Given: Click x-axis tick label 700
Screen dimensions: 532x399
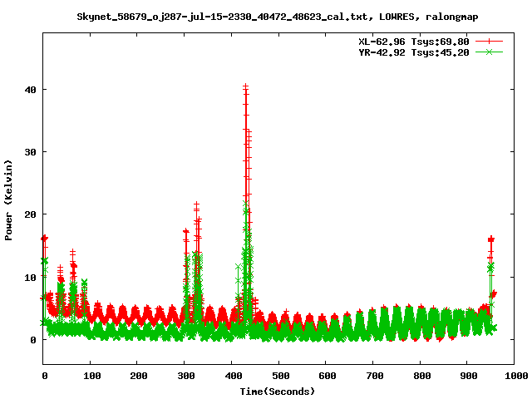Looking at the screenshot, I should point(375,376).
